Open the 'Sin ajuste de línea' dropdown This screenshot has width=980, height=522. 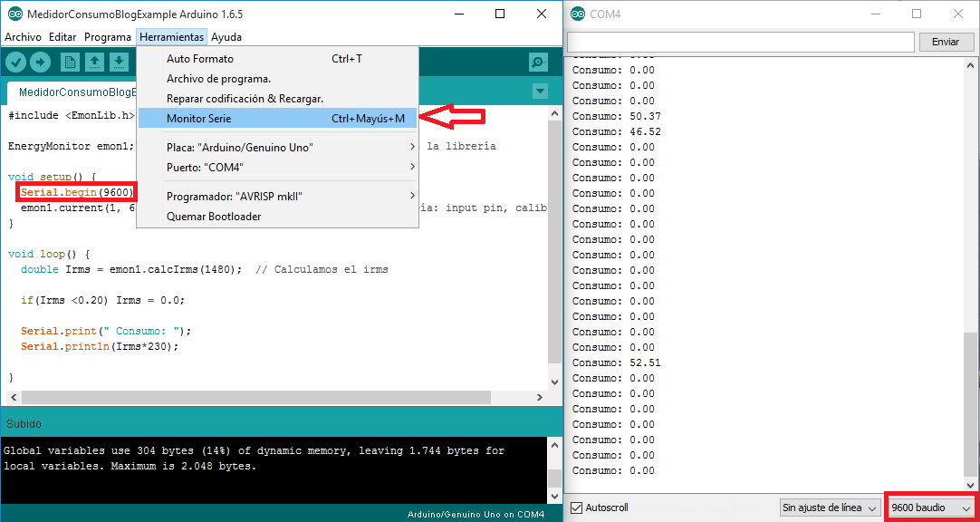(831, 507)
